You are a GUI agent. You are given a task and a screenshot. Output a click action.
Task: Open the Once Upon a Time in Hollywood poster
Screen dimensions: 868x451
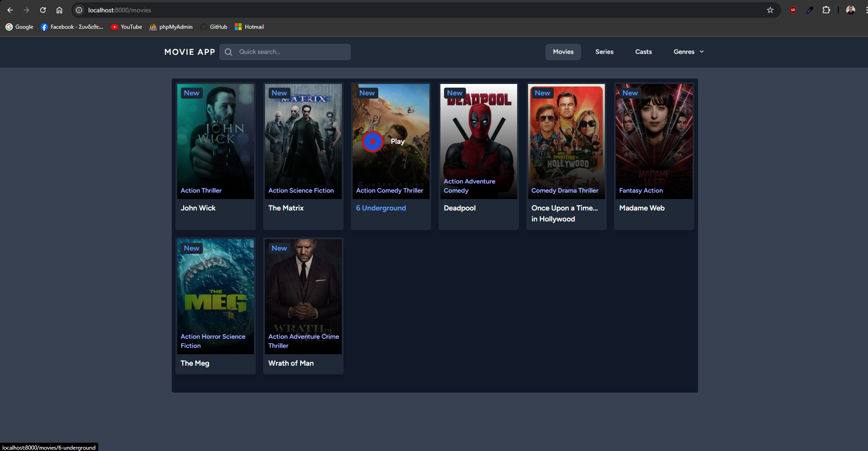566,142
